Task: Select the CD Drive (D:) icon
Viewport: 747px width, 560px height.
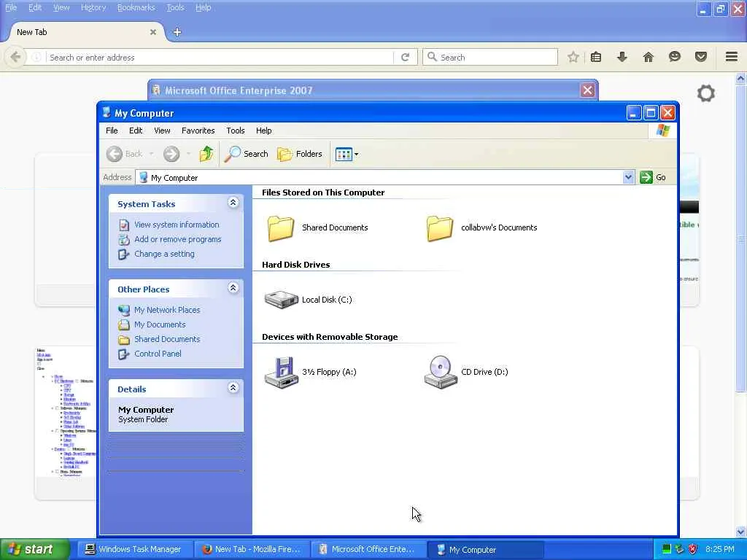Action: (x=440, y=372)
